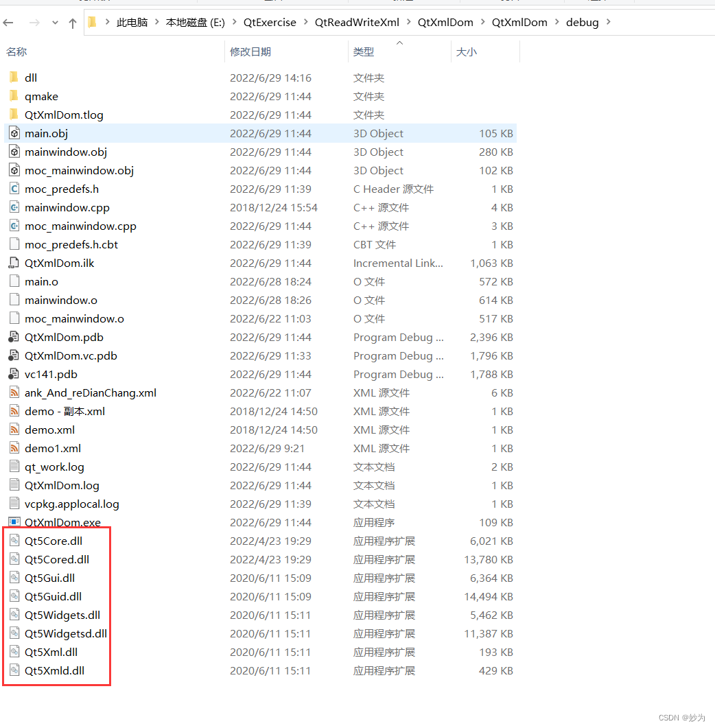Click size 2,396 KB of QtXmlDom.pdb
Screen dimensions: 715x728
tap(491, 337)
